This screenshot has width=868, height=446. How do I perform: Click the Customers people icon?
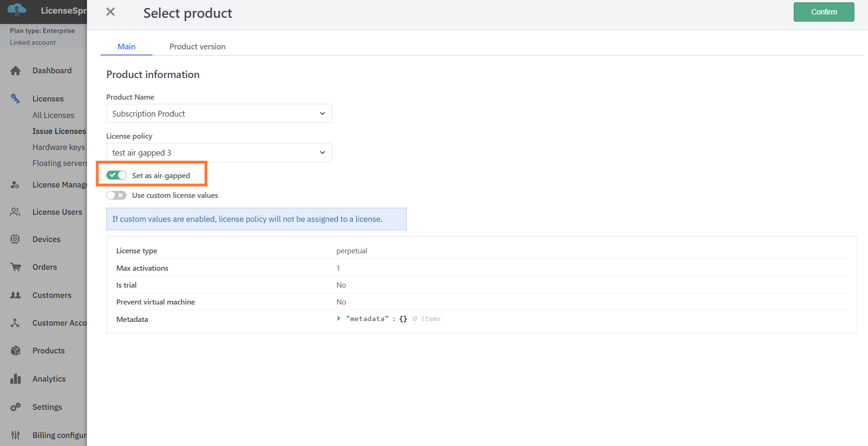pos(16,295)
